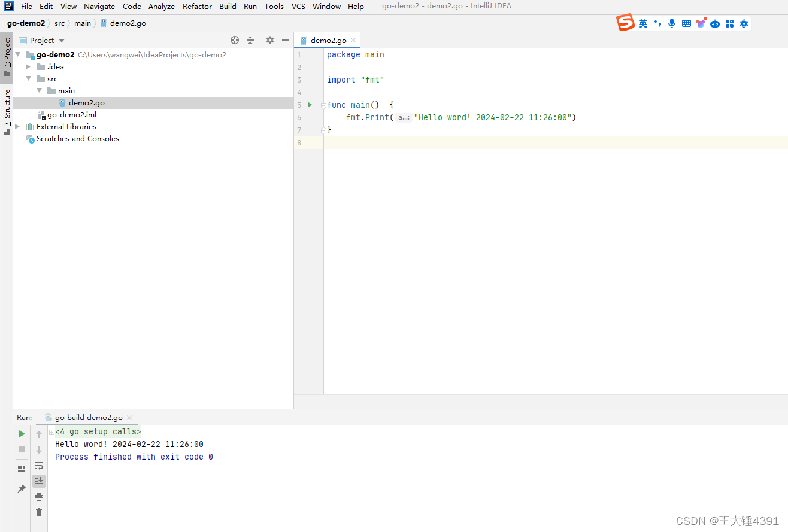Open Project panel settings gear
This screenshot has width=788, height=532.
coord(269,40)
